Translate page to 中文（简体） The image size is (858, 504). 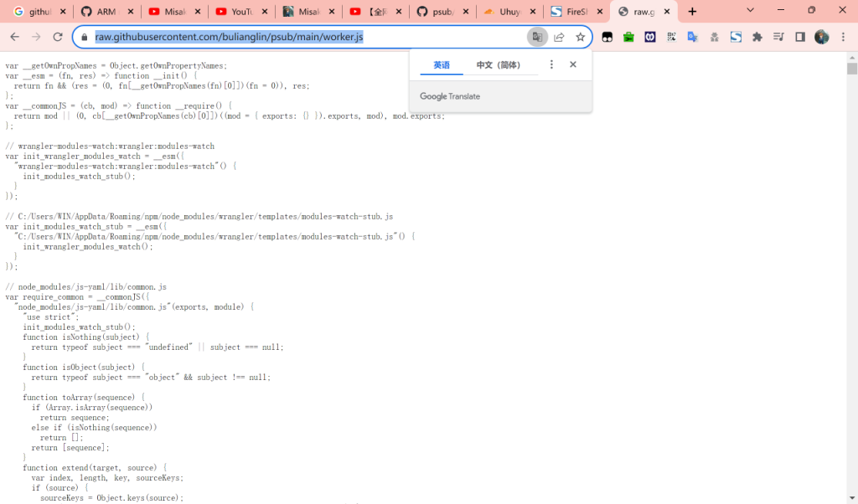(x=498, y=65)
